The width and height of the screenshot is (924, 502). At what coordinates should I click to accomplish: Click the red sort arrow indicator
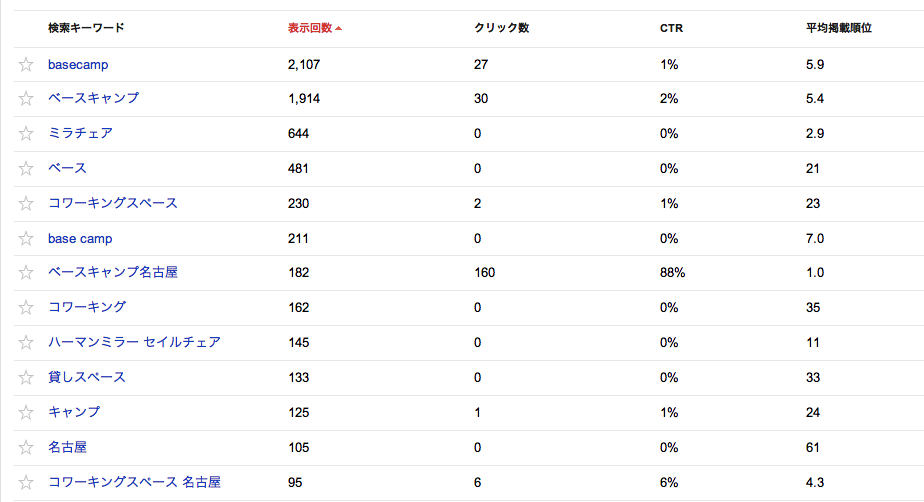click(x=339, y=28)
